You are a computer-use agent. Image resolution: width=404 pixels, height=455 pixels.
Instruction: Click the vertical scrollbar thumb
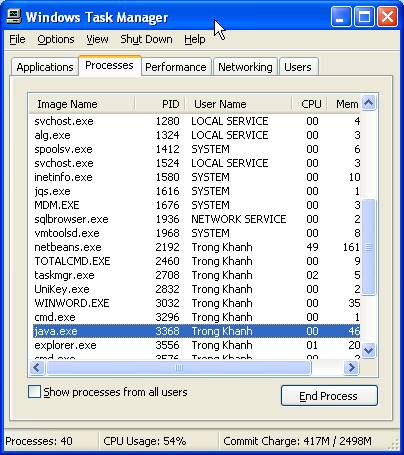(369, 247)
